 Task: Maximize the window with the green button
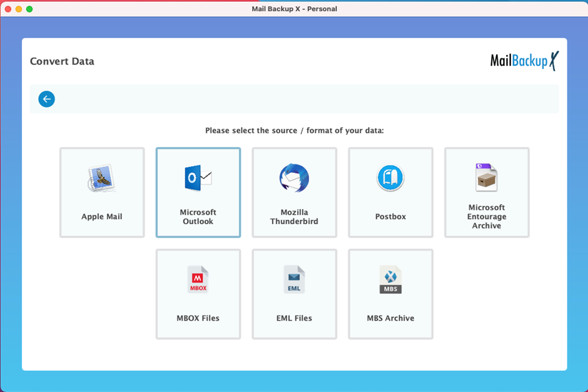click(x=29, y=9)
